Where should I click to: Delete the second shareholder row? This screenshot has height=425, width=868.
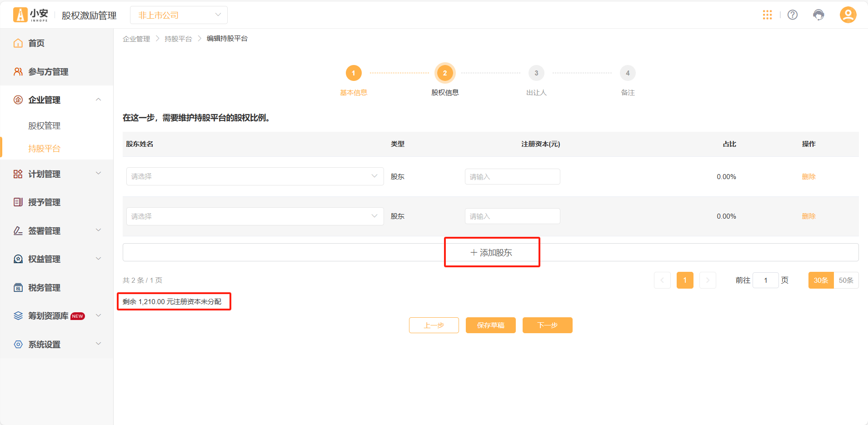point(809,216)
